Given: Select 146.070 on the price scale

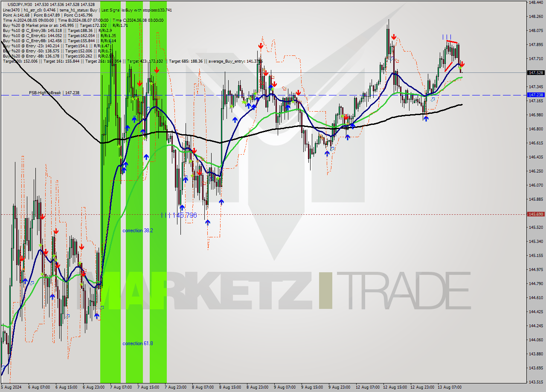Looking at the screenshot, I should click(536, 185).
